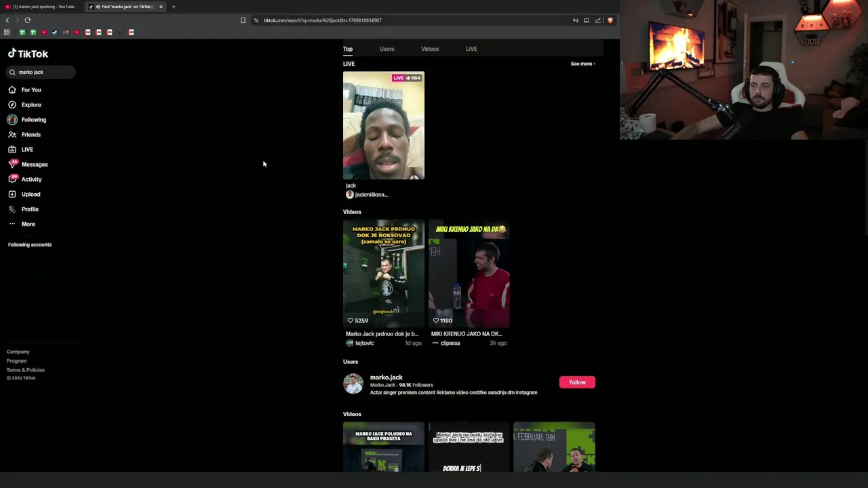This screenshot has width=868, height=488.
Task: Switch to the Top search tab
Action: click(348, 49)
